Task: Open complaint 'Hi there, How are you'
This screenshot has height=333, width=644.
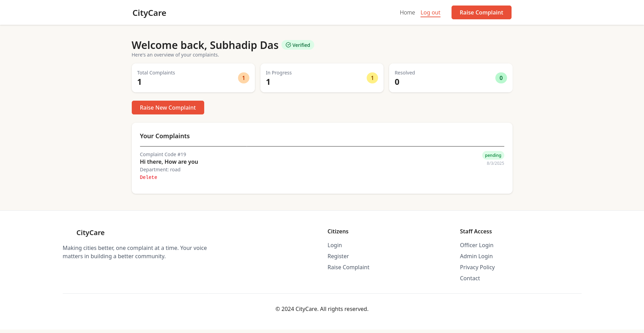Action: click(169, 162)
